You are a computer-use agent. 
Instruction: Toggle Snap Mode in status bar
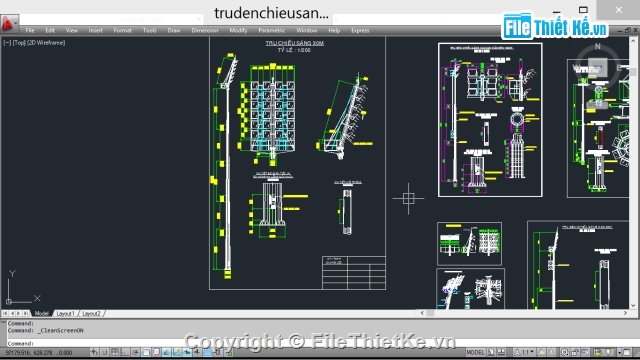(x=104, y=352)
